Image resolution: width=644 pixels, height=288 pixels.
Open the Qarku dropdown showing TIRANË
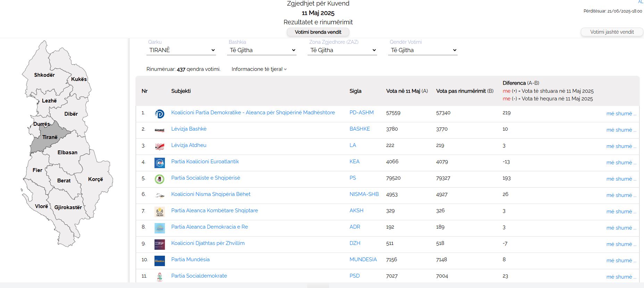181,50
